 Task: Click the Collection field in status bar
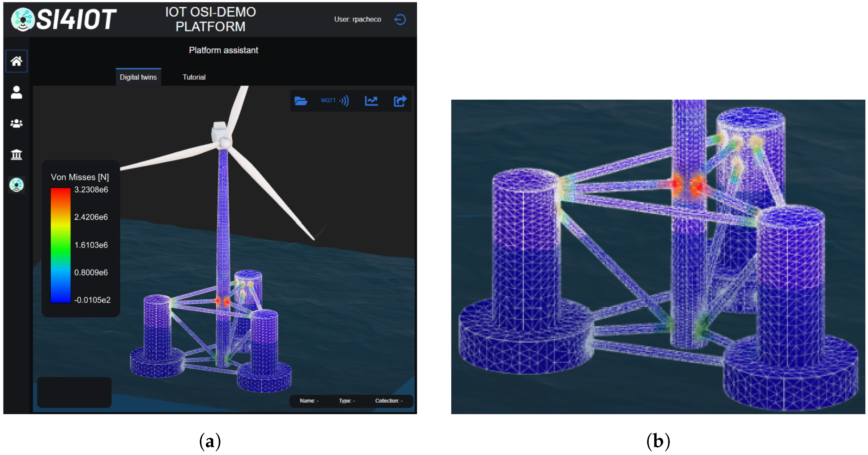tap(389, 401)
